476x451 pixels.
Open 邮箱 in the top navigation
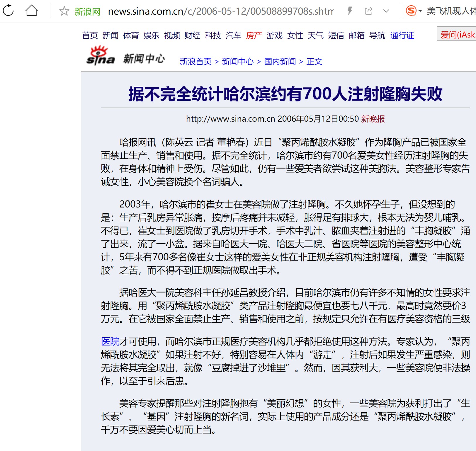click(357, 35)
